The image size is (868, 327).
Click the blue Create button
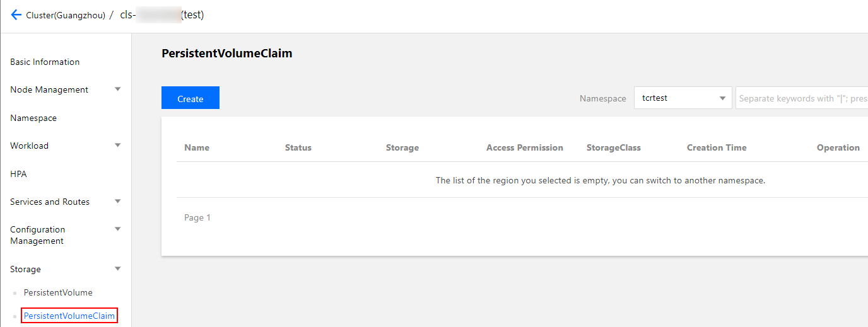(190, 98)
